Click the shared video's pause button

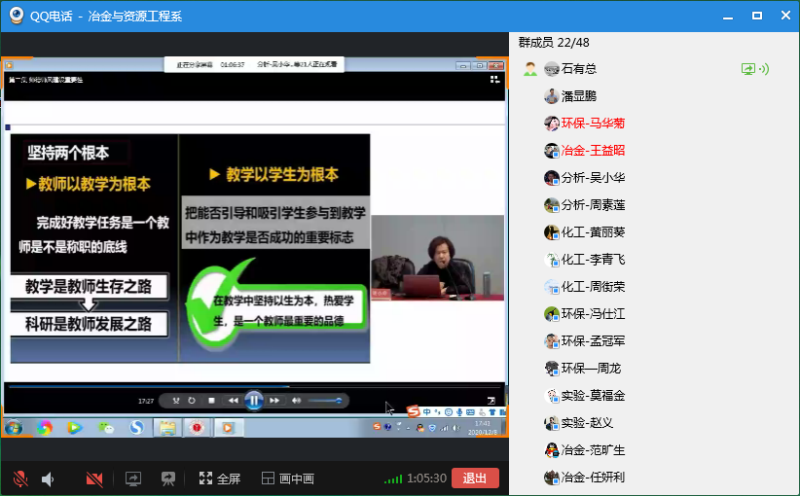click(x=254, y=400)
